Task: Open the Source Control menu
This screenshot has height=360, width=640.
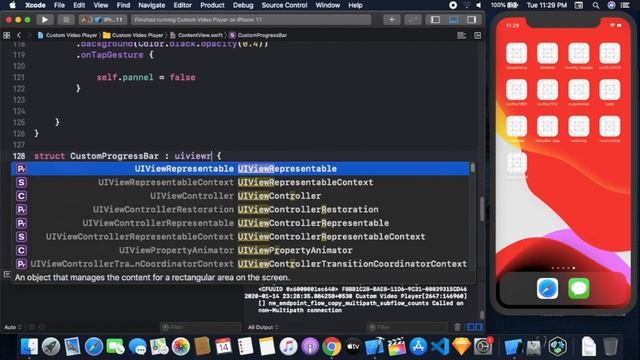Action: 284,5
